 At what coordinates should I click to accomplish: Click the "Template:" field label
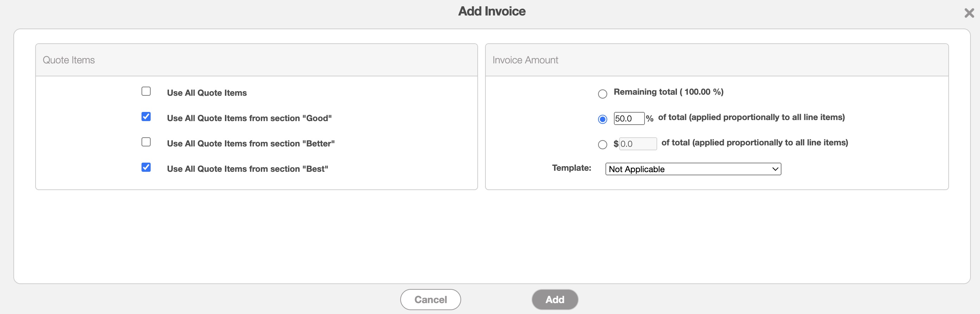[x=571, y=168]
